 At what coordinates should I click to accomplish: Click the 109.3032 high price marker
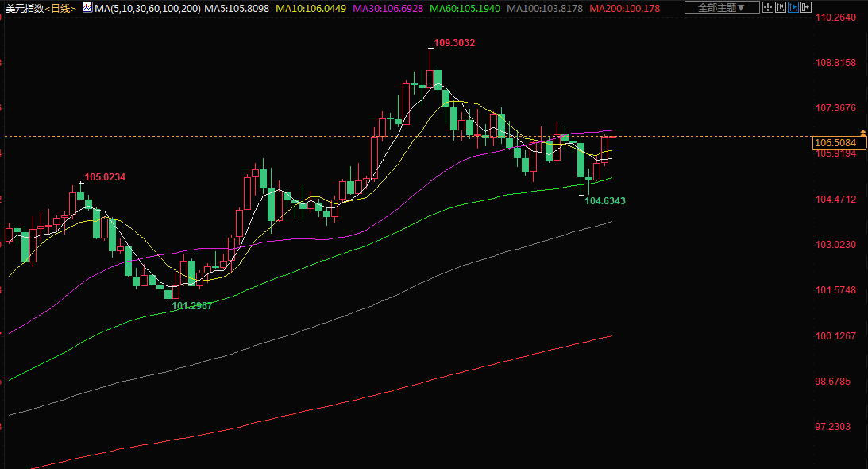pyautogui.click(x=454, y=43)
